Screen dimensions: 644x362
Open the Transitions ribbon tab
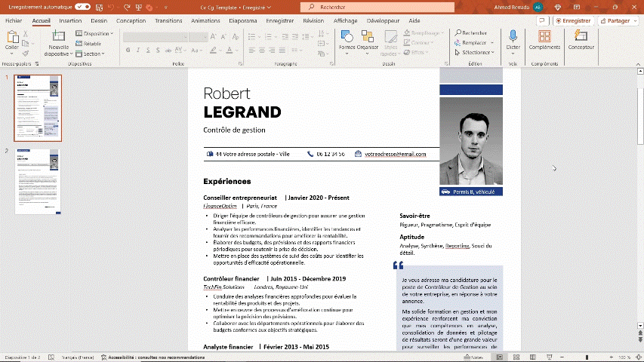[168, 21]
